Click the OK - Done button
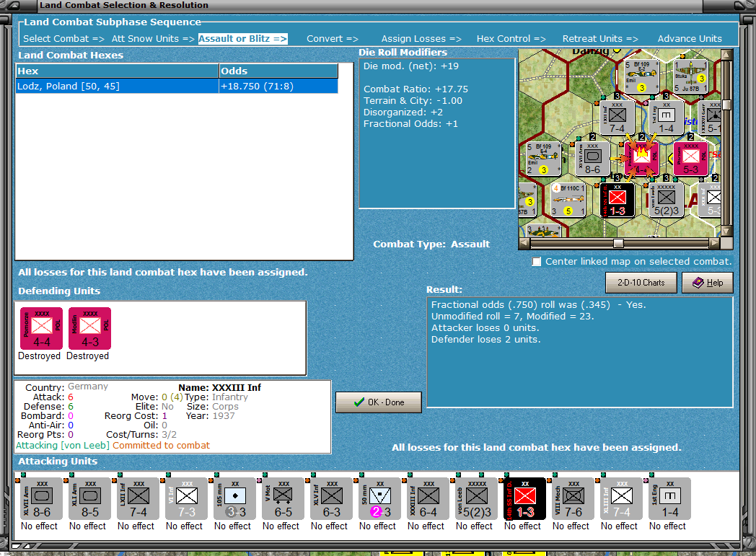The width and height of the screenshot is (756, 556). (x=379, y=402)
